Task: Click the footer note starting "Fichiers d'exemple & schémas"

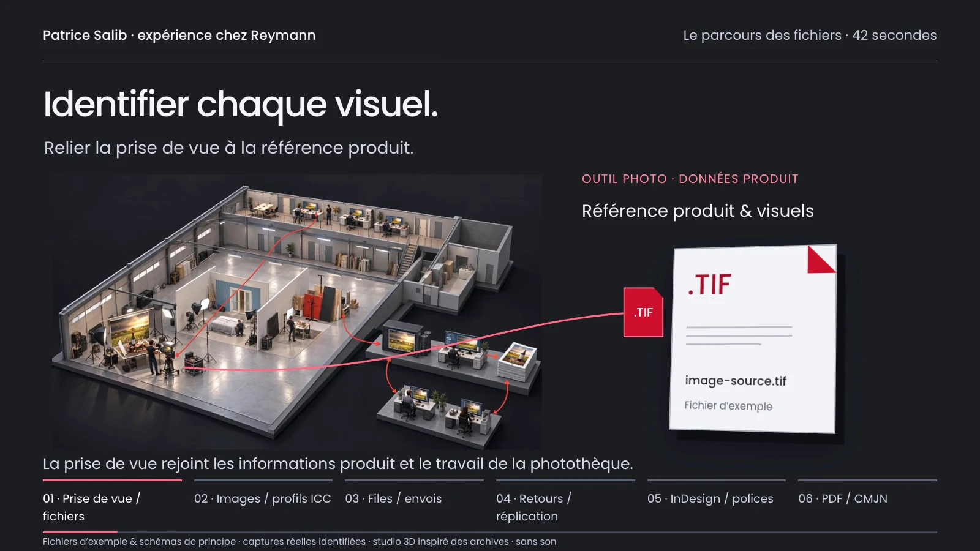Action: tap(300, 542)
